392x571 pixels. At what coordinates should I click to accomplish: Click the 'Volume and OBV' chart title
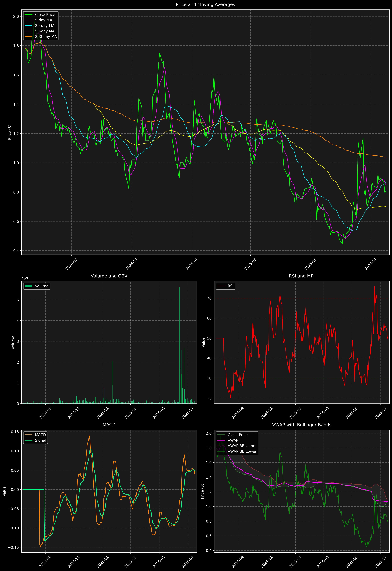109,276
